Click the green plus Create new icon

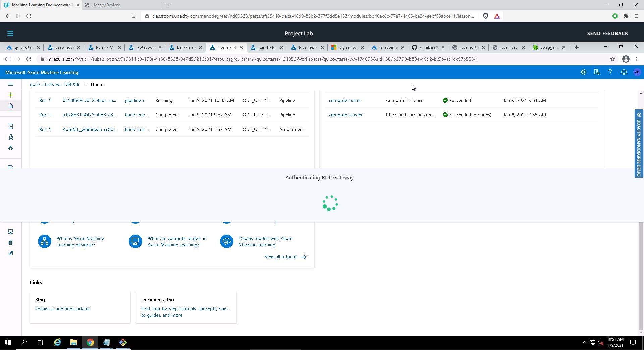click(11, 95)
